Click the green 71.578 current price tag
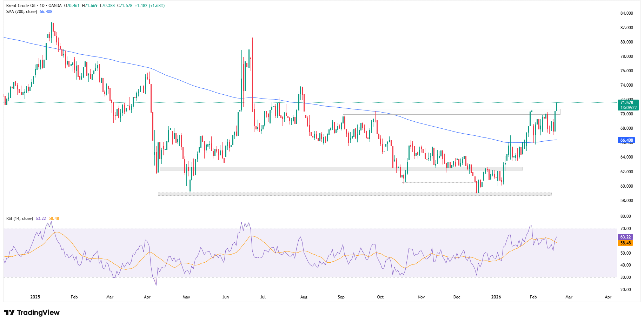644x323 pixels. click(x=628, y=103)
